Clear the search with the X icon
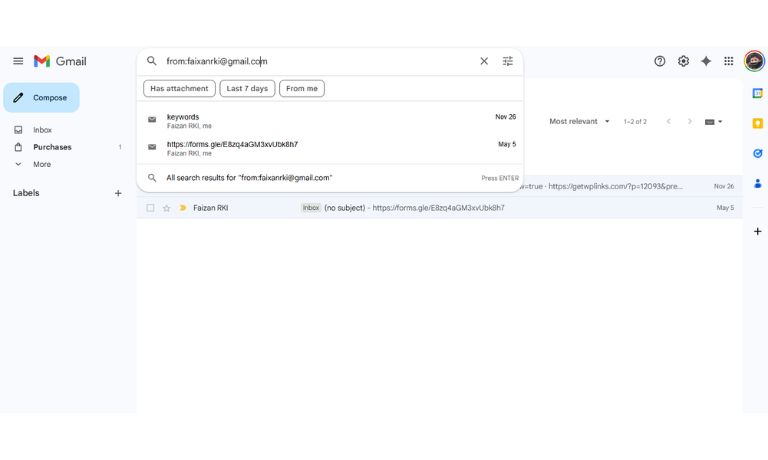768x460 pixels. click(x=484, y=61)
